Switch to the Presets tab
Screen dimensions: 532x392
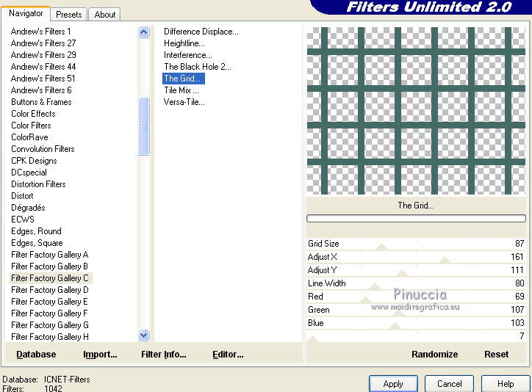pos(69,15)
